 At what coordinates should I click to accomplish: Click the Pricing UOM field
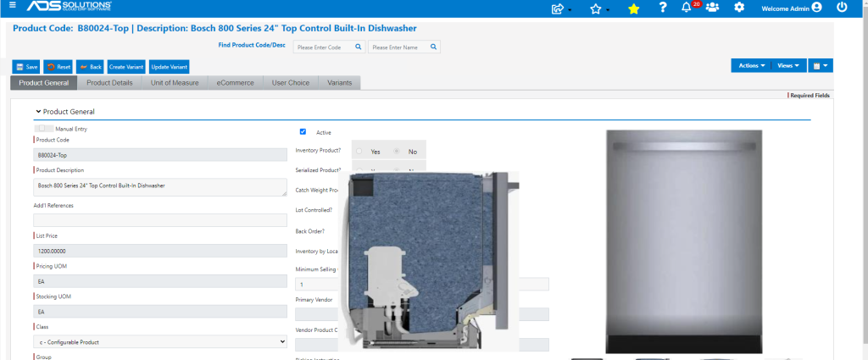pyautogui.click(x=160, y=281)
